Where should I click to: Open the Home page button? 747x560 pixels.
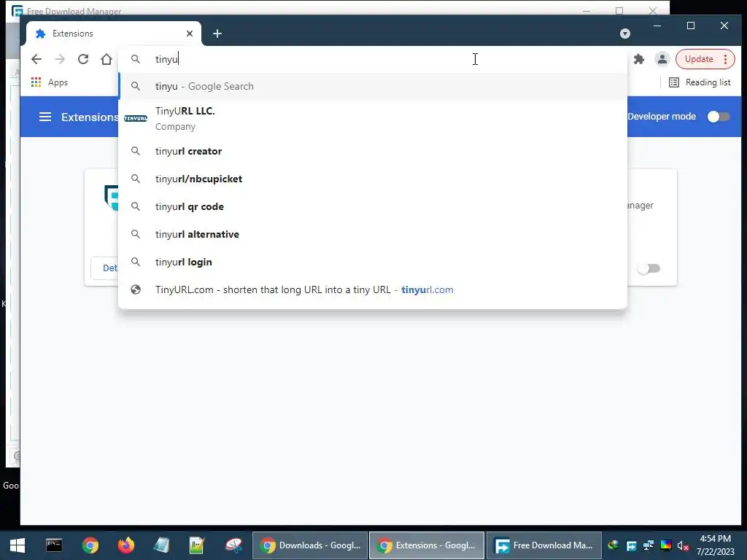pyautogui.click(x=107, y=59)
